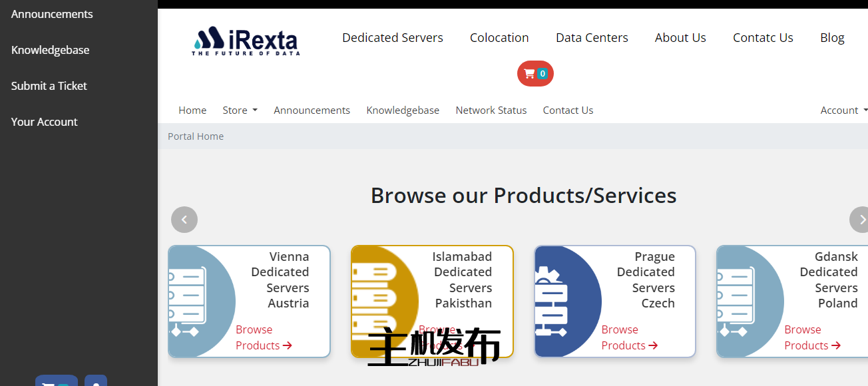Open Your Account in the sidebar
Image resolution: width=868 pixels, height=386 pixels.
(x=45, y=122)
